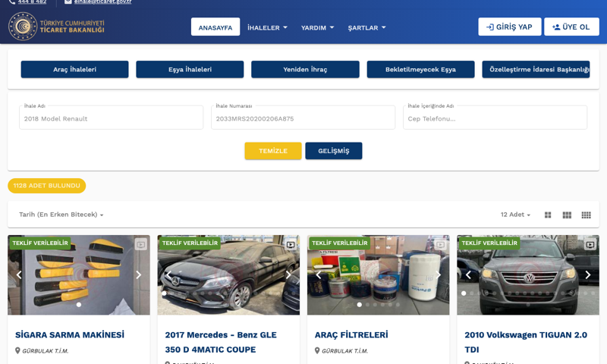Expand the ŞARTLAR menu

(x=366, y=27)
